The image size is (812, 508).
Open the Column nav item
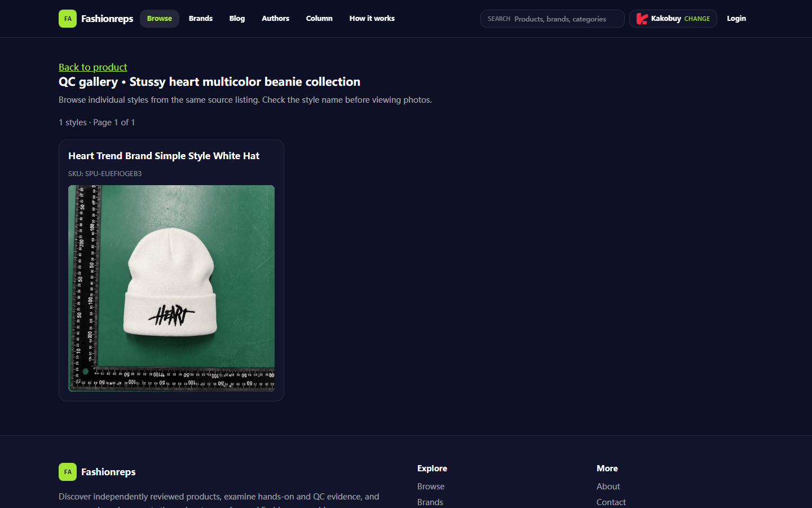click(319, 19)
